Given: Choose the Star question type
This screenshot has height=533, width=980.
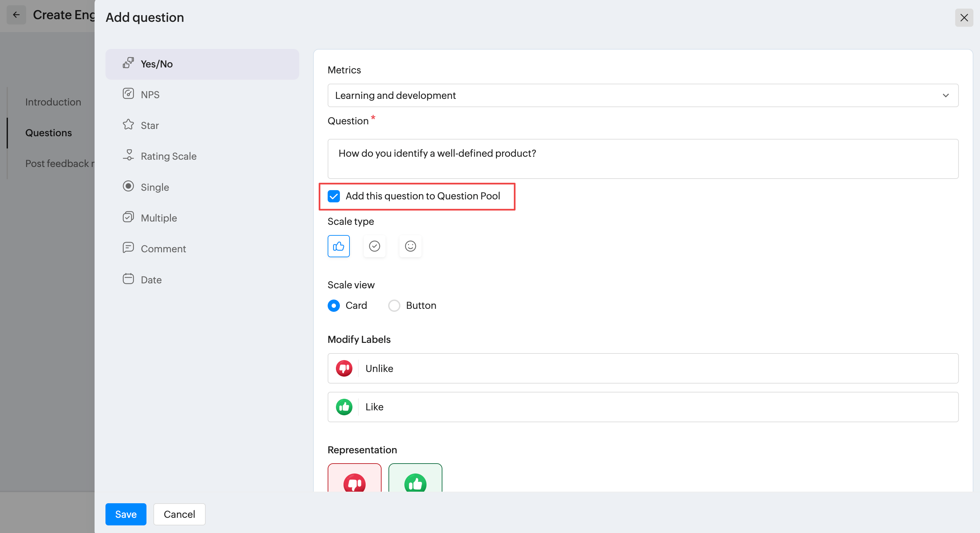Looking at the screenshot, I should (202, 125).
